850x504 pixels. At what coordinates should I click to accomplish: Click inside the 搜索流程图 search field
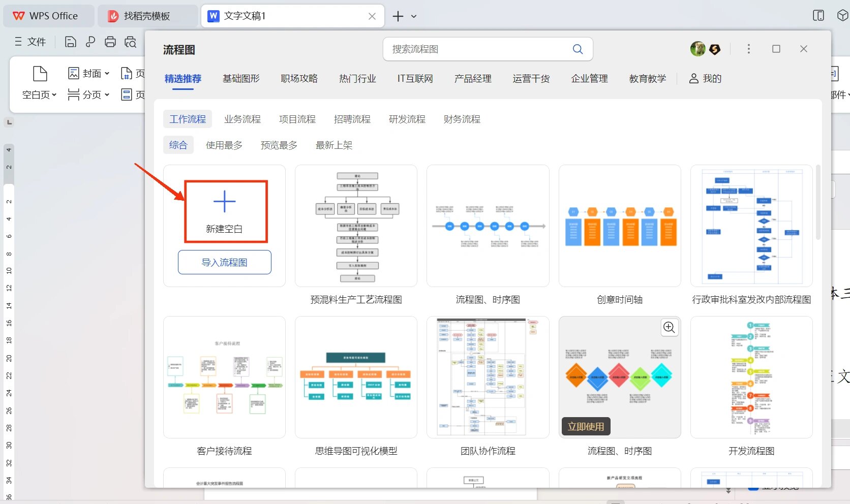(473, 49)
